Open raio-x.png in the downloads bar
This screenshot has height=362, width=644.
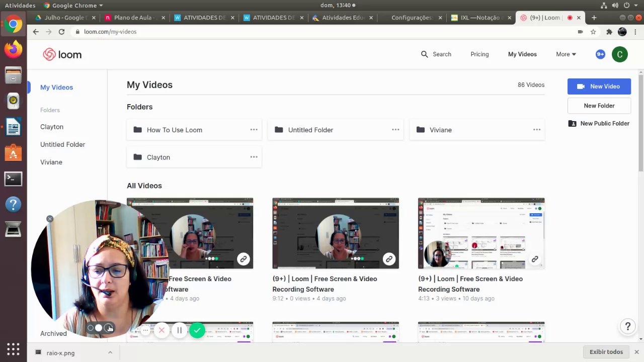click(x=60, y=352)
